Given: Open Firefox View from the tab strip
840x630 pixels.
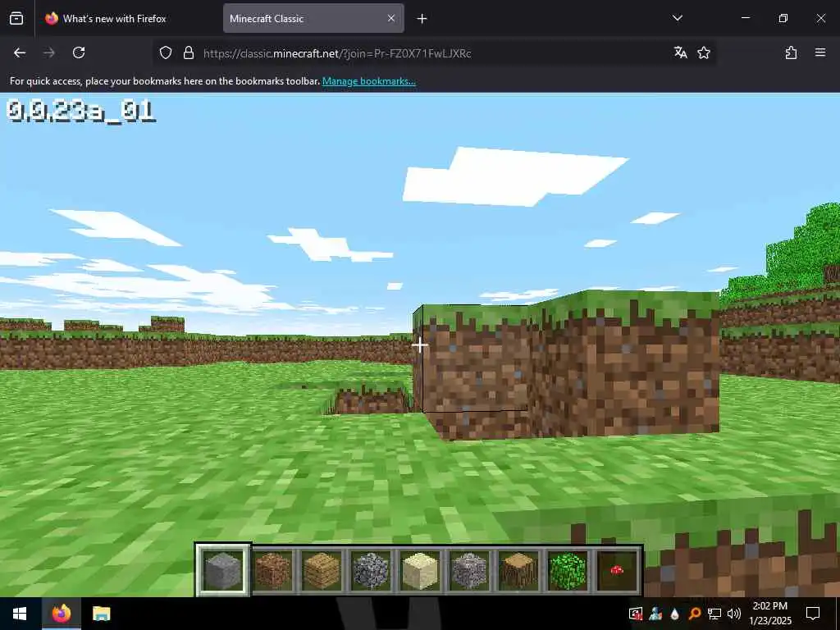Looking at the screenshot, I should [16, 18].
